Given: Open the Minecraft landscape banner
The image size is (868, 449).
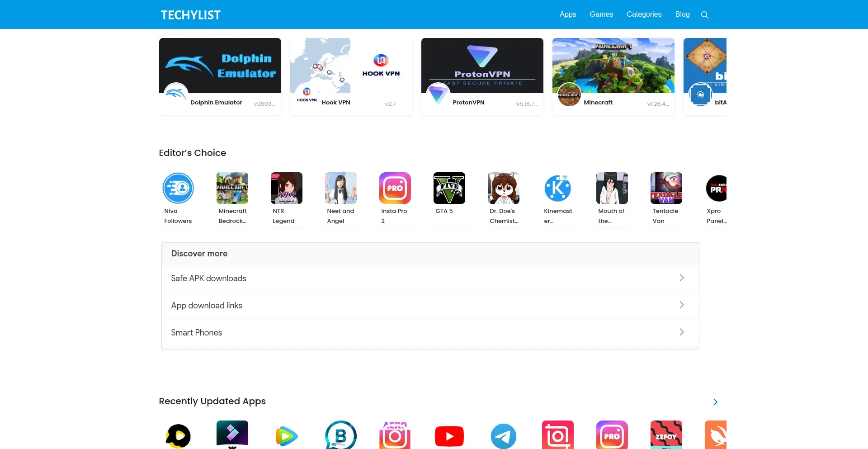Looking at the screenshot, I should coord(613,66).
